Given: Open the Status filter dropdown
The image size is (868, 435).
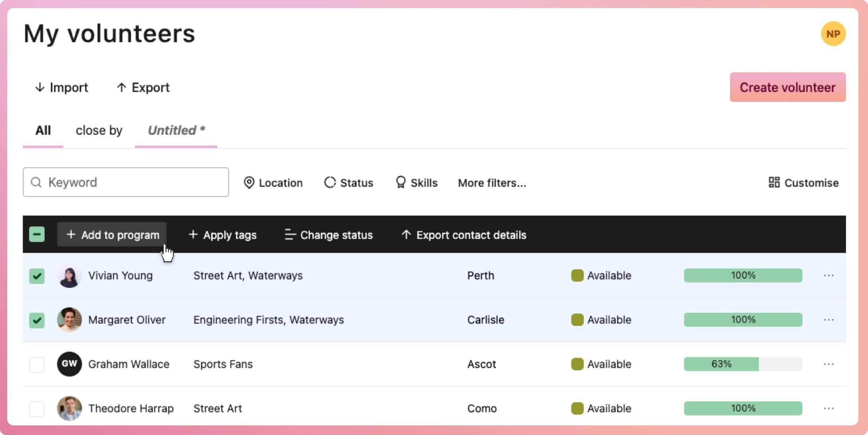Looking at the screenshot, I should point(348,183).
